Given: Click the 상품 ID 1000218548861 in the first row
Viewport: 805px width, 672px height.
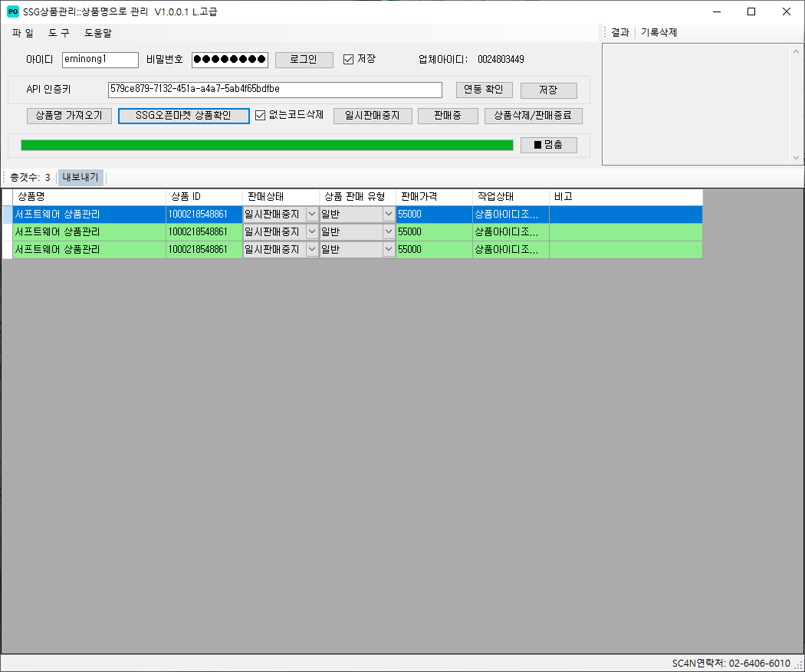Looking at the screenshot, I should tap(205, 215).
